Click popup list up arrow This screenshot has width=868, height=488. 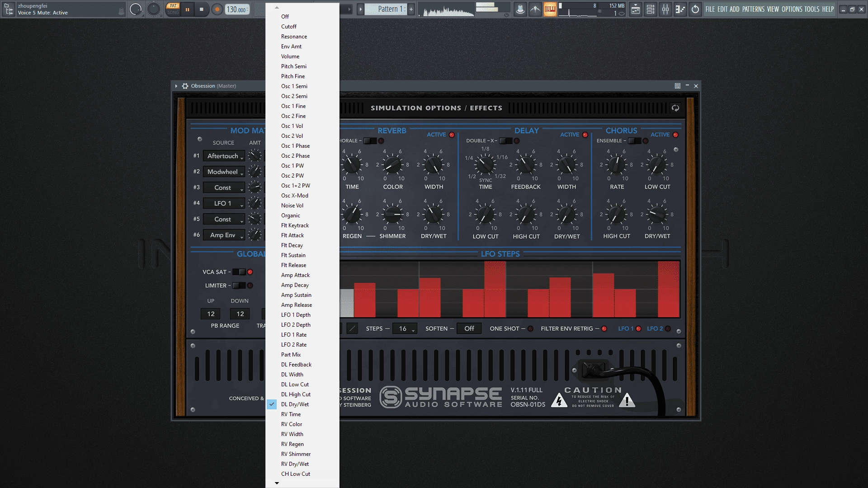[277, 8]
